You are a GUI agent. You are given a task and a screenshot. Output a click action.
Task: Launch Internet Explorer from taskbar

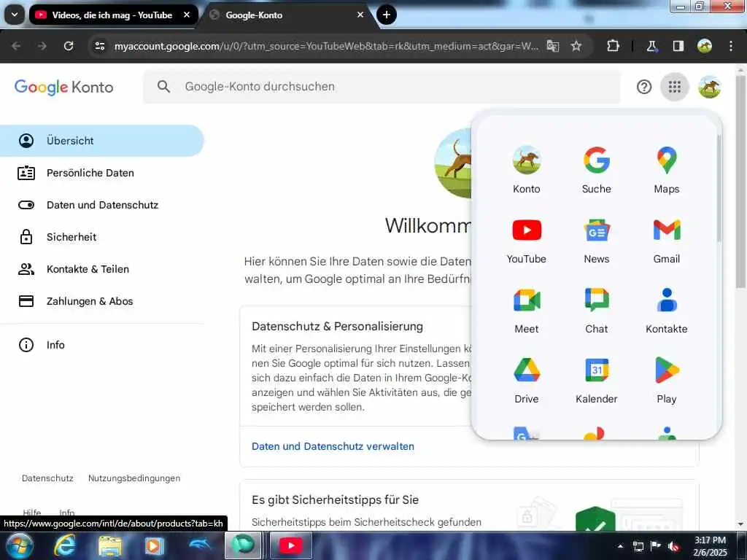pyautogui.click(x=64, y=545)
